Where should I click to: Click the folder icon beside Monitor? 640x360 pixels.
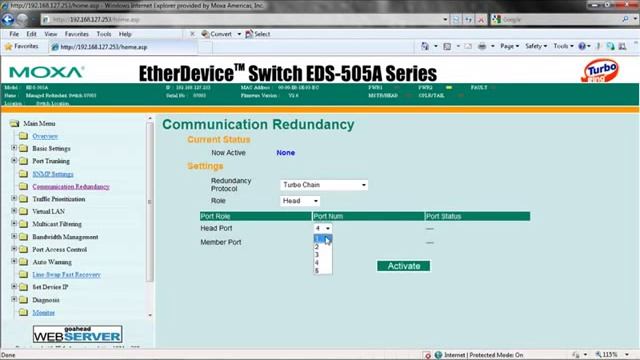click(24, 313)
